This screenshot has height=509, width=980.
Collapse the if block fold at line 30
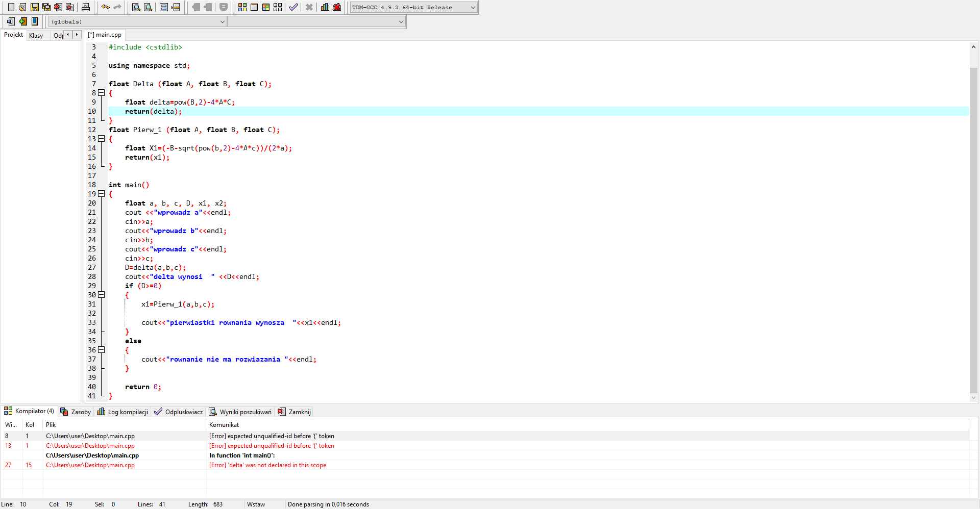102,295
